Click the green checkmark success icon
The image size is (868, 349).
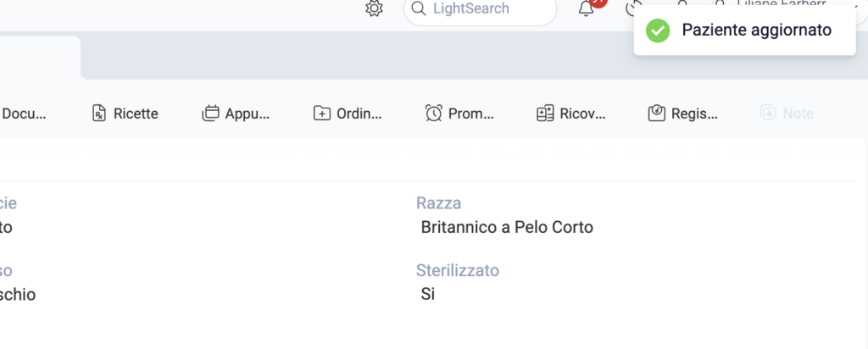658,30
